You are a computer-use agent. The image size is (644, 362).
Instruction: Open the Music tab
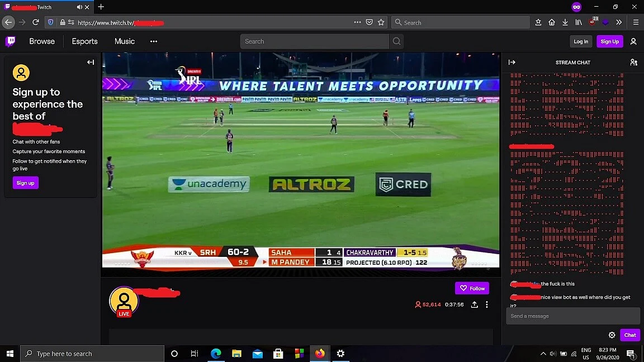pos(125,41)
